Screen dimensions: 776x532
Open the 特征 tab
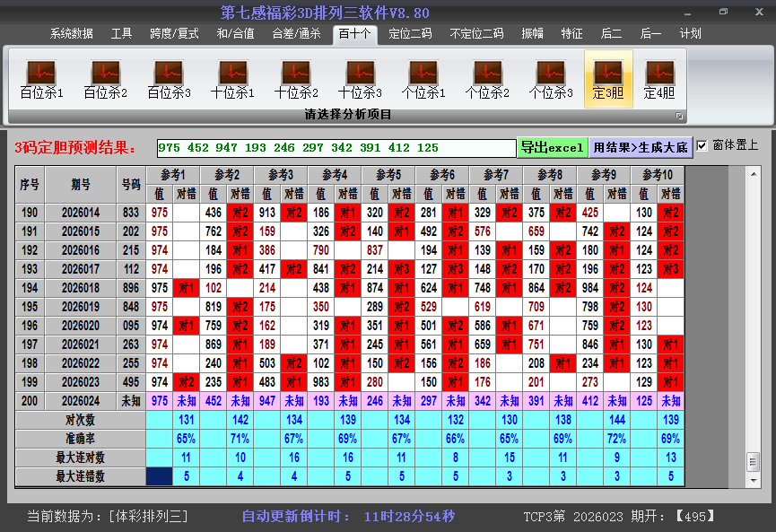(x=571, y=34)
